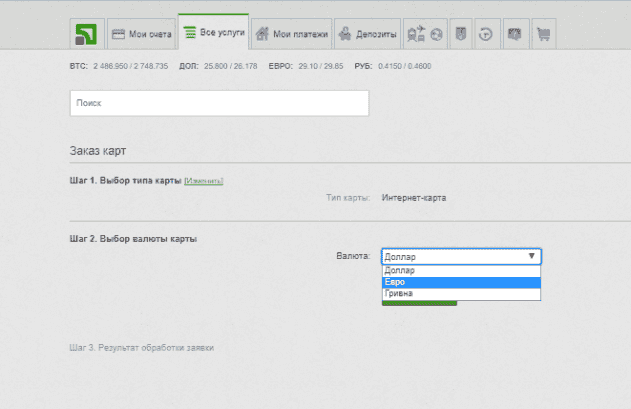The width and height of the screenshot is (631, 409).
Task: Click the shield icon in navigation bar
Action: click(x=461, y=34)
